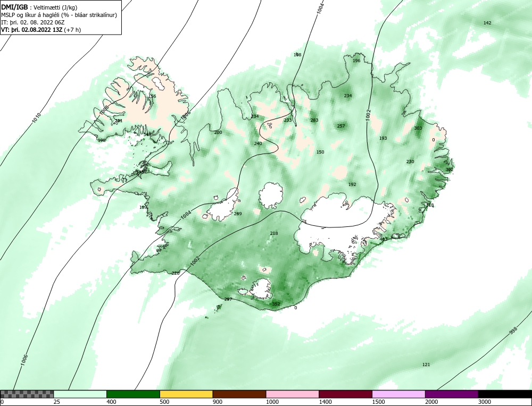Viewport: 532px width, 406px height.
Task: Click the CAPE value '240' on the map
Action: tap(258, 143)
